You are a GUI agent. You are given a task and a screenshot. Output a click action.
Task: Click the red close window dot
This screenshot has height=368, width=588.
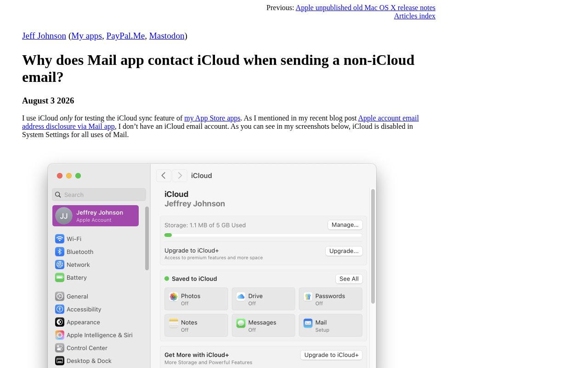(x=60, y=176)
